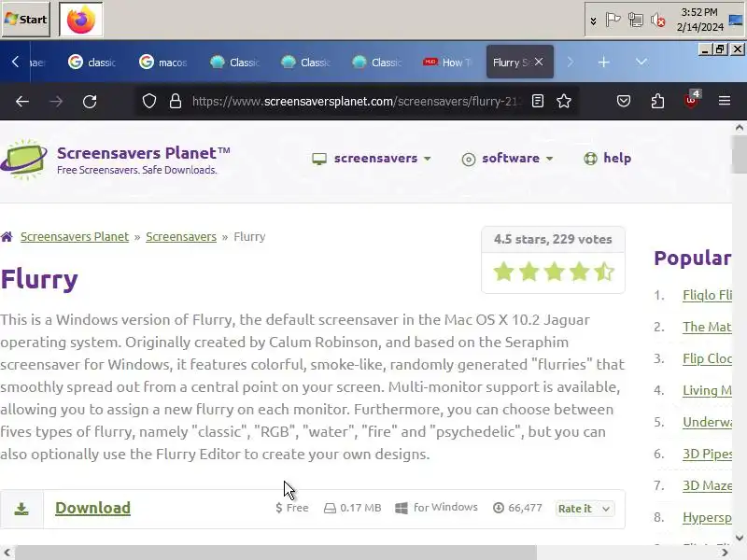Click the system clock in tray
Image resolution: width=747 pixels, height=560 pixels.
[699, 20]
